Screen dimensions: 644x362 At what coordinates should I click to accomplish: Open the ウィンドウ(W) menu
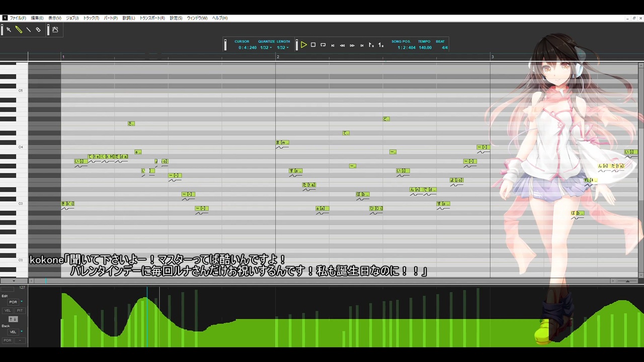[197, 18]
